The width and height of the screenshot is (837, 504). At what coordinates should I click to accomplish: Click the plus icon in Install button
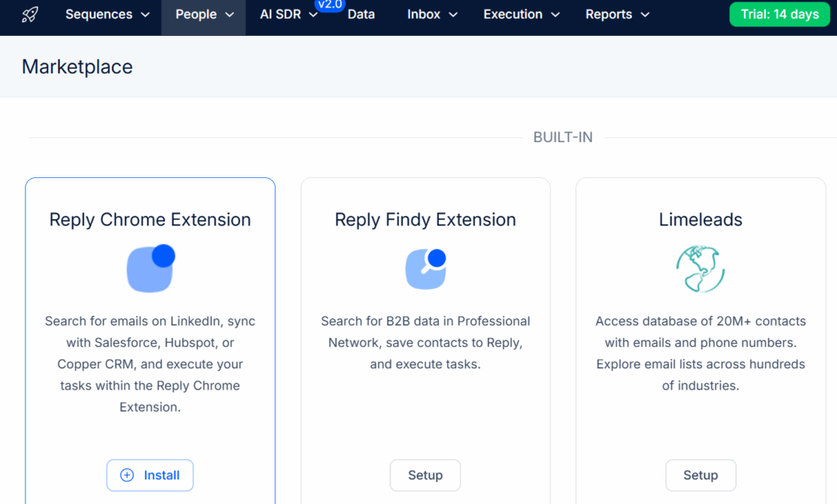[127, 475]
